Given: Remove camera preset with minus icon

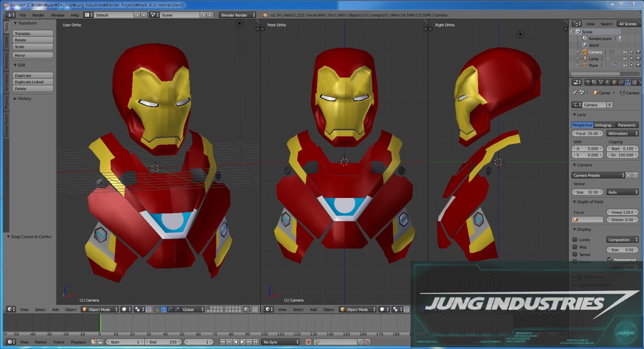Looking at the screenshot, I should coord(635,175).
